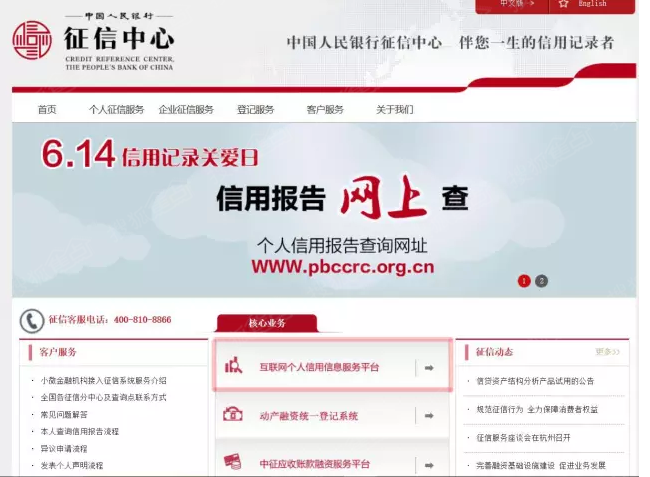
Task: Open news item 信贷资产结构分析产品试用的公告
Action: pyautogui.click(x=535, y=381)
